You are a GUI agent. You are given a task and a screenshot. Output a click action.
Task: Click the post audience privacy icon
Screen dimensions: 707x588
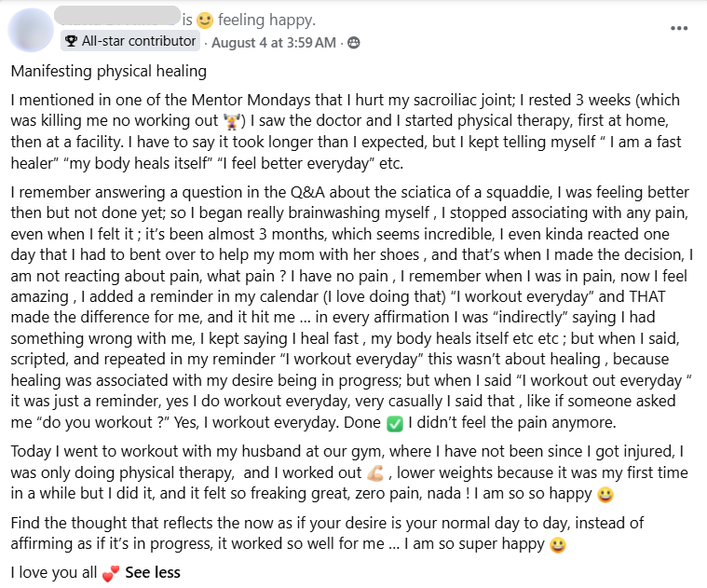coord(354,43)
